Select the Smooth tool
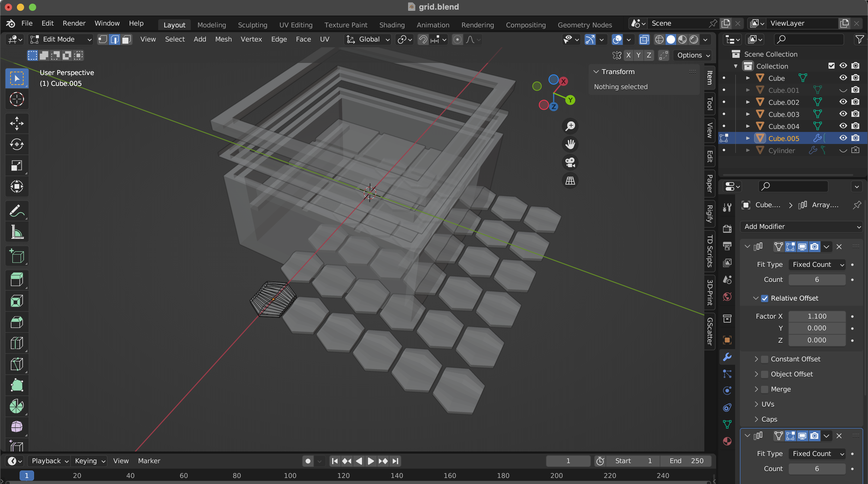 [x=17, y=427]
